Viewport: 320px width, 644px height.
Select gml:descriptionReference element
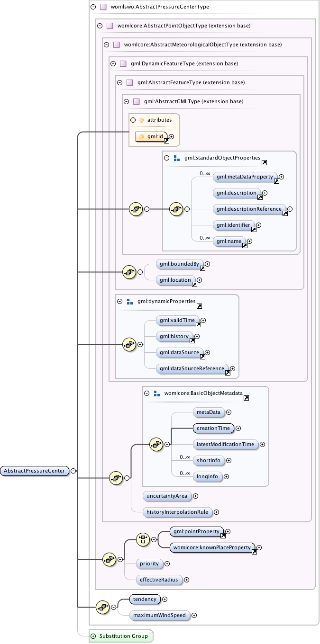(250, 209)
